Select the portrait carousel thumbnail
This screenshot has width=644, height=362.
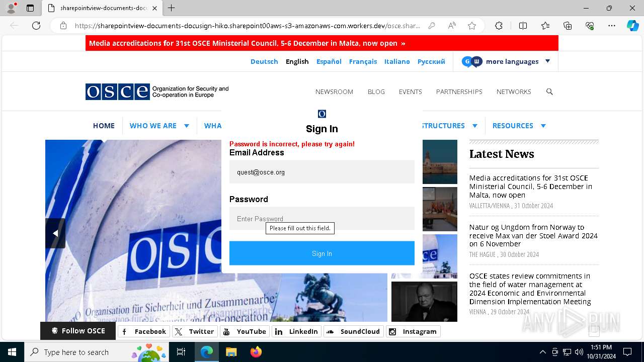424,302
